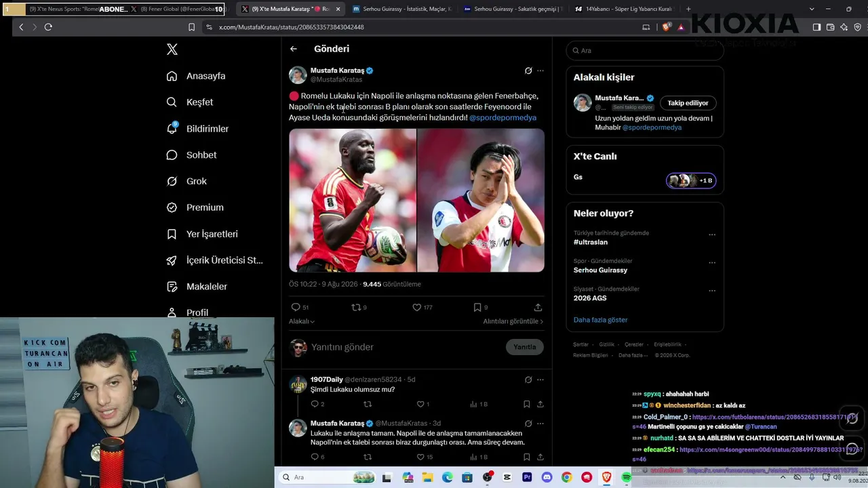
Task: Bookmark 1907Daily's comment
Action: 527,404
